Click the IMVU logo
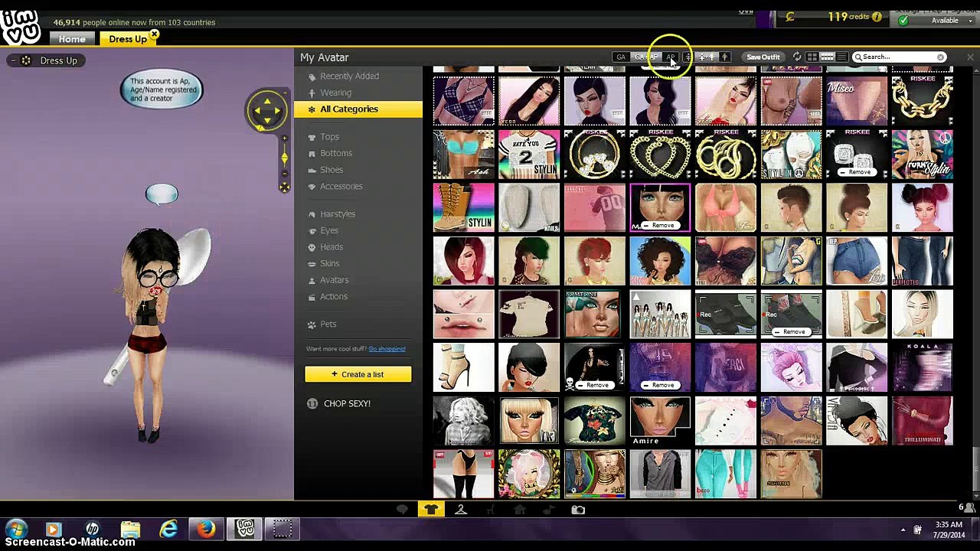This screenshot has height=551, width=980. (x=21, y=28)
